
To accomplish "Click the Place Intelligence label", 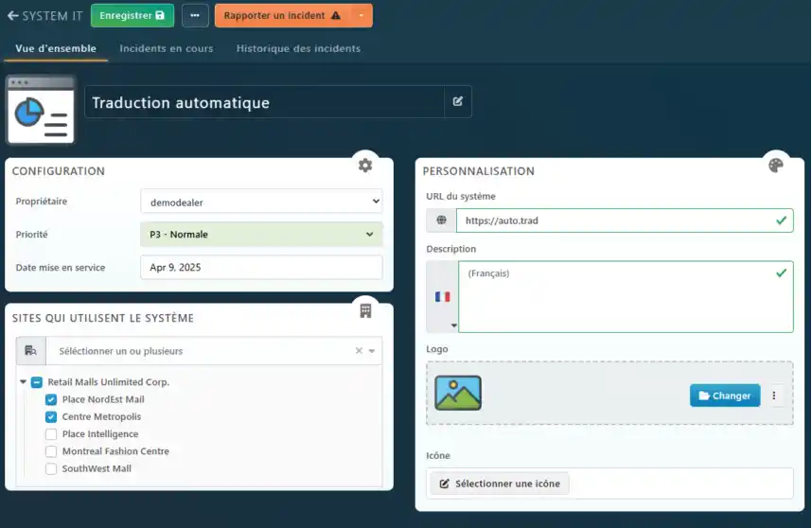I will click(x=100, y=434).
